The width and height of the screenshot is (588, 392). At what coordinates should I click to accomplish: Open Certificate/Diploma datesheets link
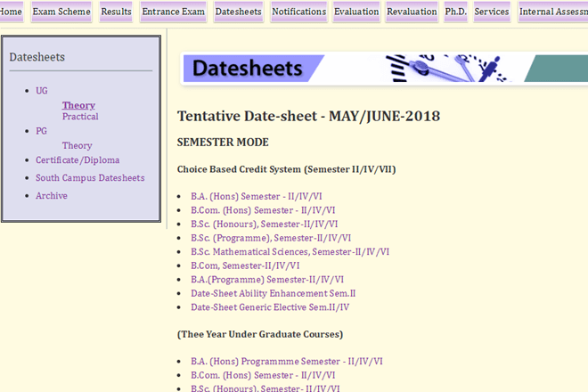pyautogui.click(x=78, y=160)
